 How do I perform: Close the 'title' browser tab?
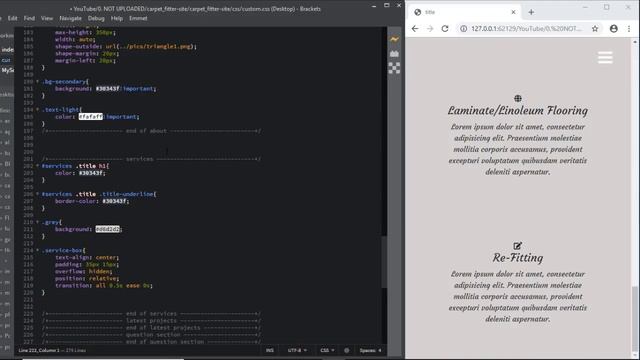[513, 12]
